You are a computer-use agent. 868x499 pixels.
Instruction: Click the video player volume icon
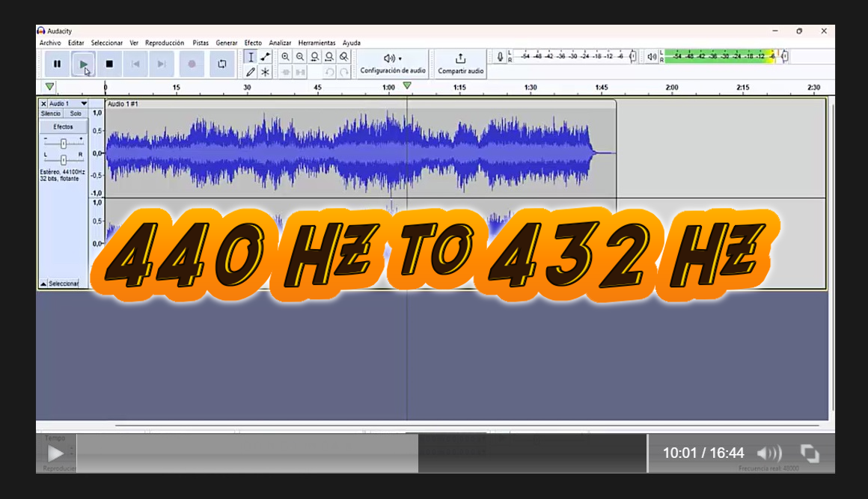pos(769,453)
